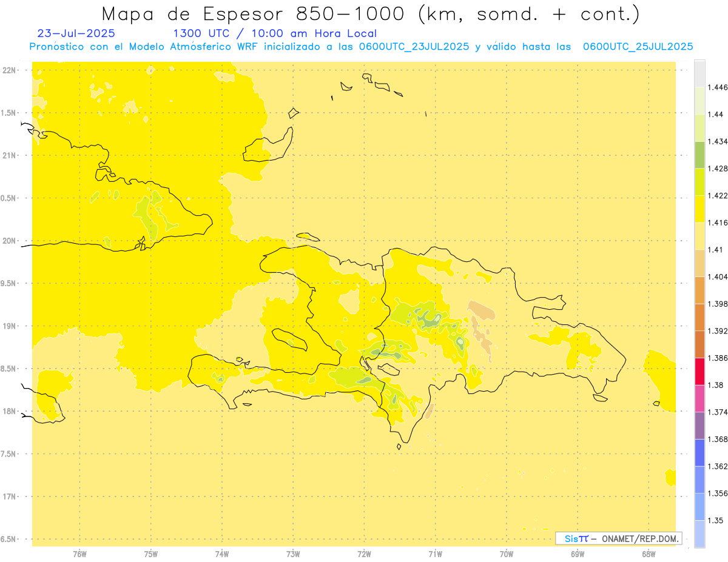728x562 pixels.
Task: Click the '22N' latitude axis label
Action: 10,70
